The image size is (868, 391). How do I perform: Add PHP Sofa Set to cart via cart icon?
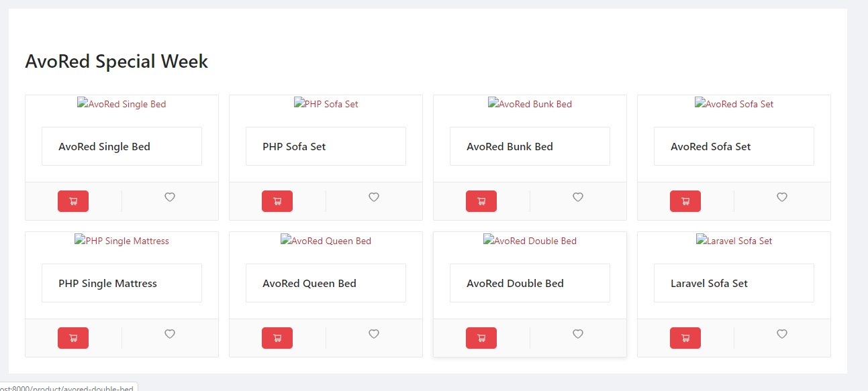pos(277,201)
